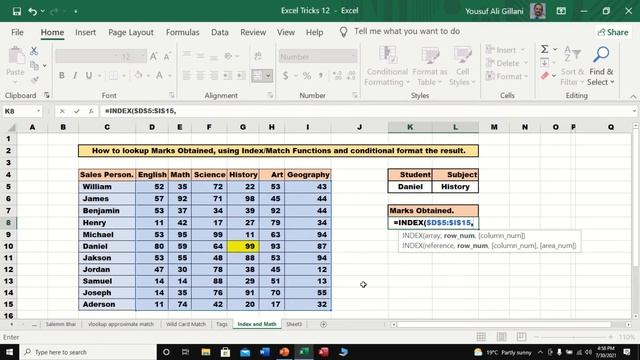
Task: Toggle Underline formatting button
Action: (x=89, y=76)
